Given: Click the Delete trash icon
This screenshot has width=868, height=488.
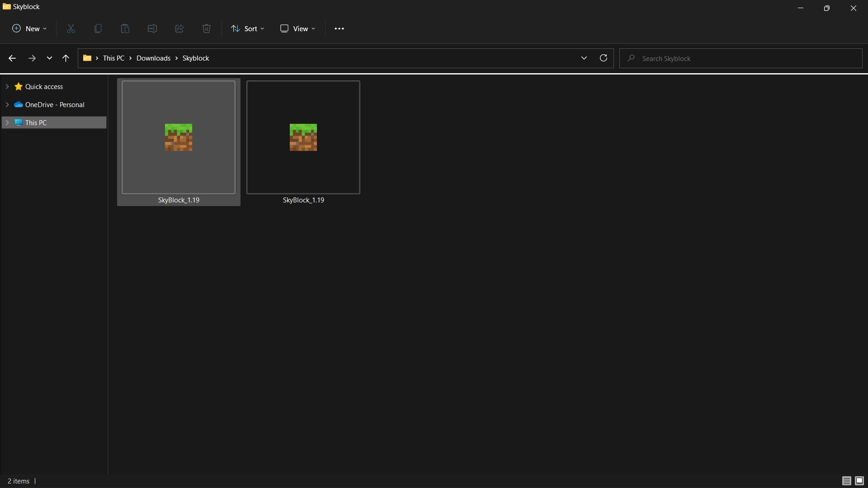Looking at the screenshot, I should pyautogui.click(x=207, y=28).
